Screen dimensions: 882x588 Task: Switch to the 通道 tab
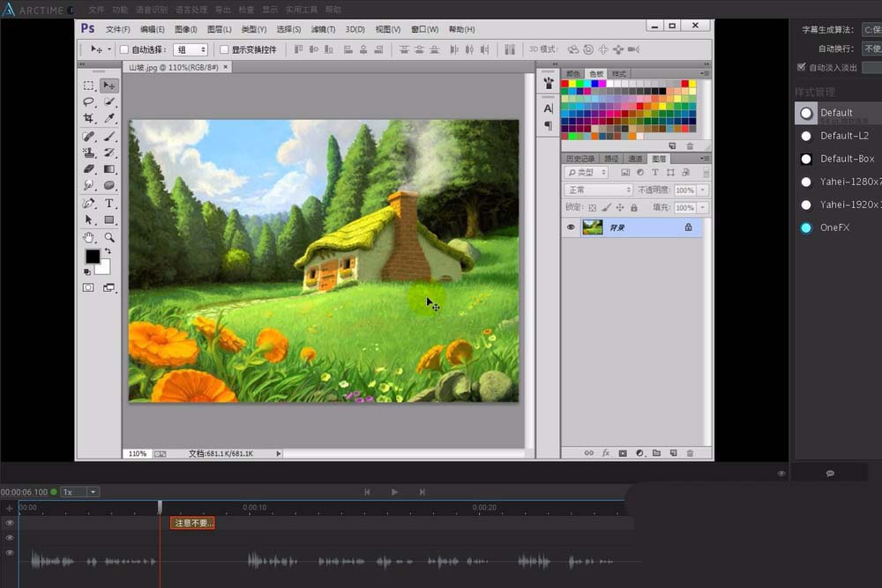pos(635,159)
